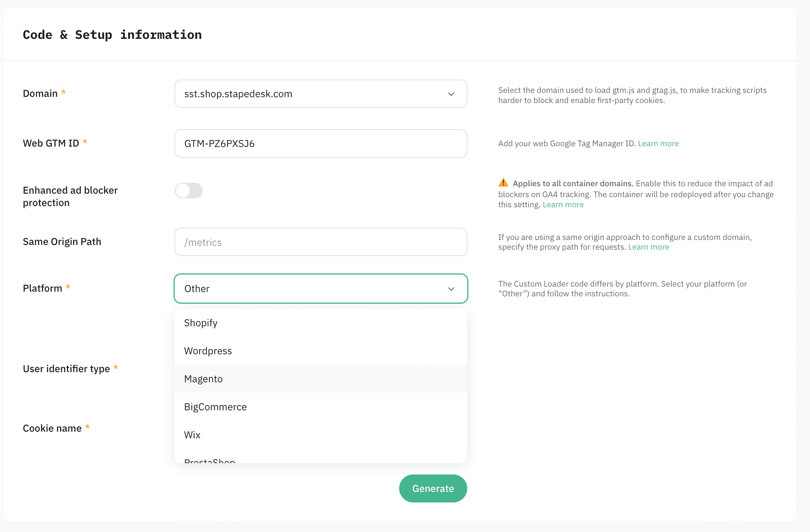
Task: Open Learn more about proxy path requests
Action: click(x=649, y=247)
